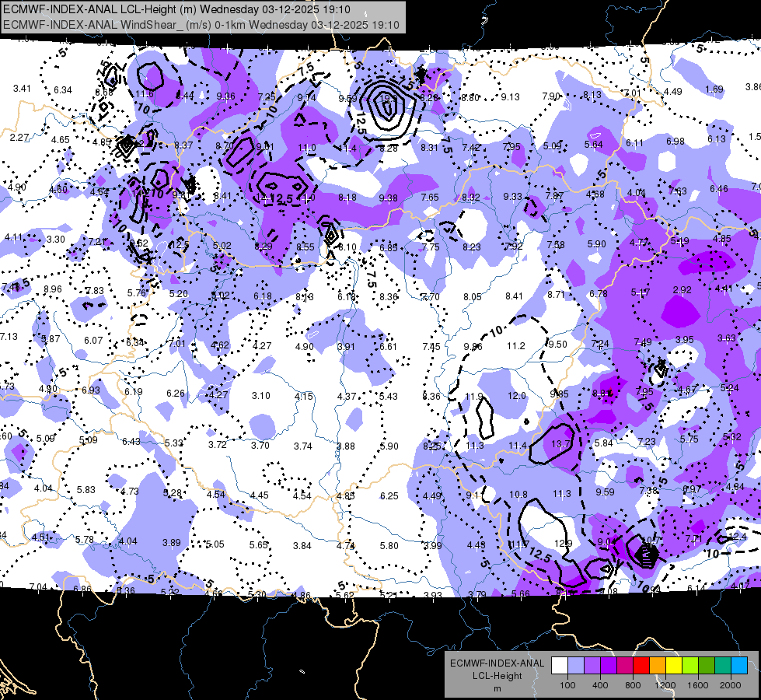761x700 pixels.
Task: Click the wind shear value 3.41
Action: point(22,89)
